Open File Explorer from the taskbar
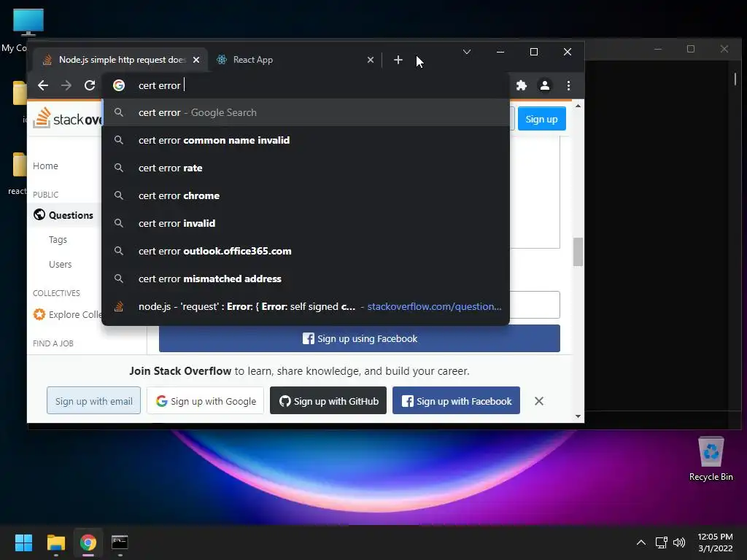This screenshot has height=560, width=747. click(55, 542)
